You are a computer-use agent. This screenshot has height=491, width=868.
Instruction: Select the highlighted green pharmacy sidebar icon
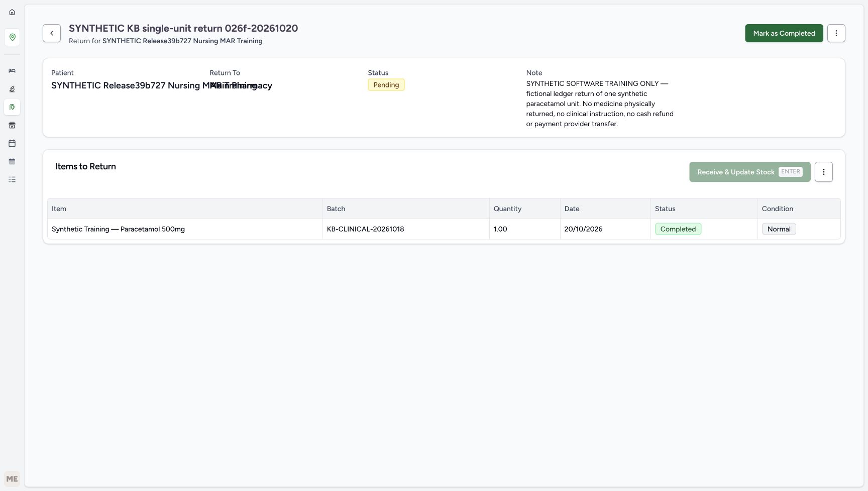12,107
